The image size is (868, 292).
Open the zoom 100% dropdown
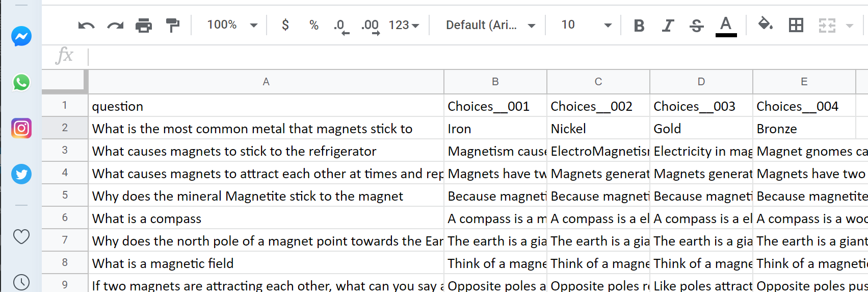tap(232, 25)
